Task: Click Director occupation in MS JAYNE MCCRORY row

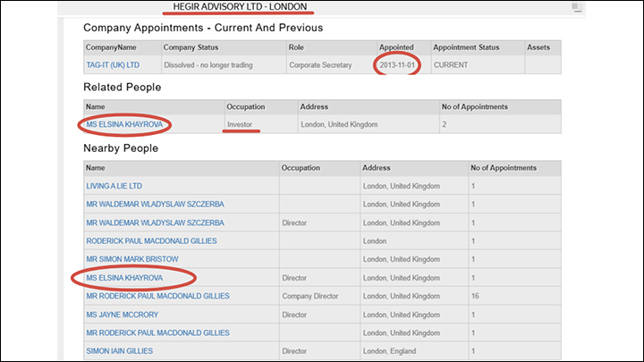Action: (294, 315)
